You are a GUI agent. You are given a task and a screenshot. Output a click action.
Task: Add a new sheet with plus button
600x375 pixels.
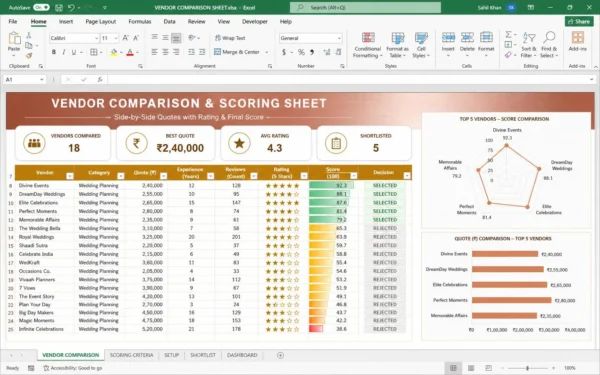[x=280, y=355]
